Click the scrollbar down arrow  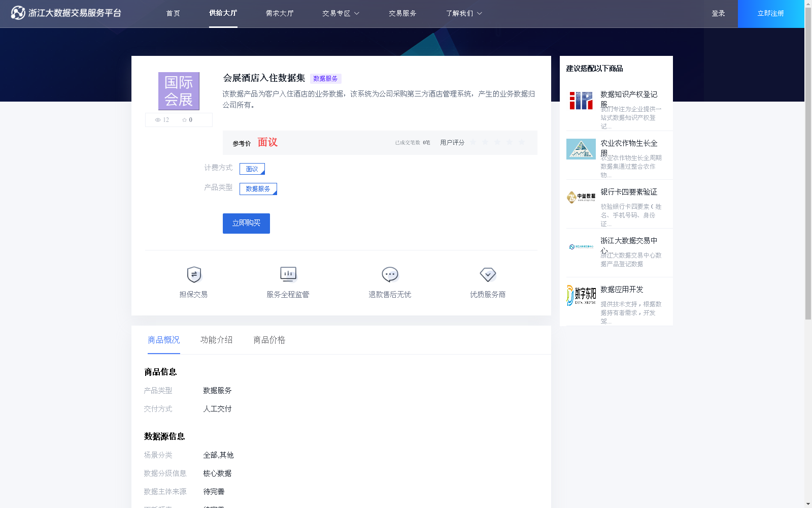click(808, 504)
